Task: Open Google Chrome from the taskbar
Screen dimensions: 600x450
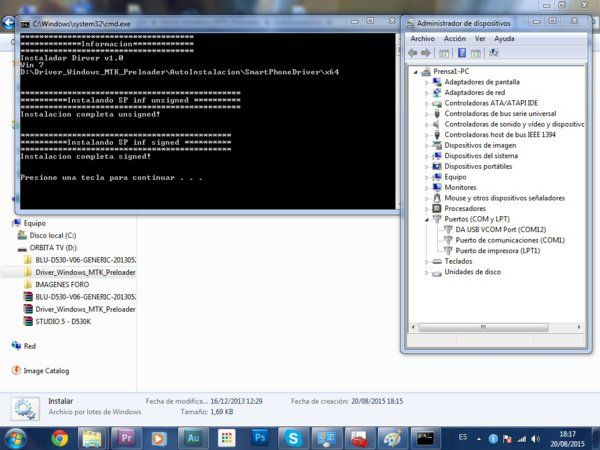Action: coord(60,439)
